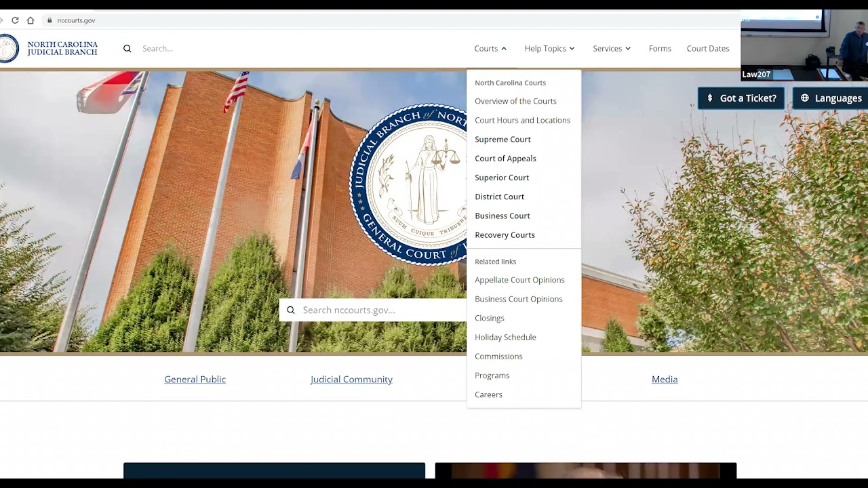The height and width of the screenshot is (488, 868).
Task: Click the padlock icon beside nccourts.gov
Action: click(50, 20)
